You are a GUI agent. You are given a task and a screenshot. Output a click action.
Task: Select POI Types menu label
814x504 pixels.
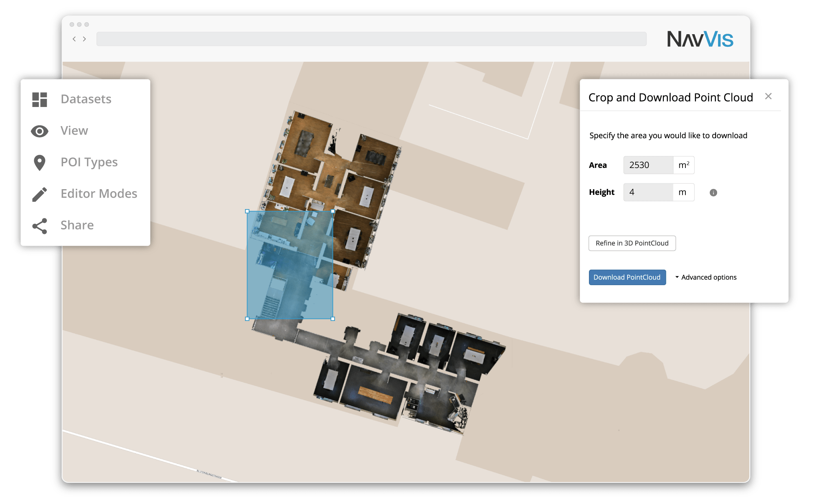(89, 162)
